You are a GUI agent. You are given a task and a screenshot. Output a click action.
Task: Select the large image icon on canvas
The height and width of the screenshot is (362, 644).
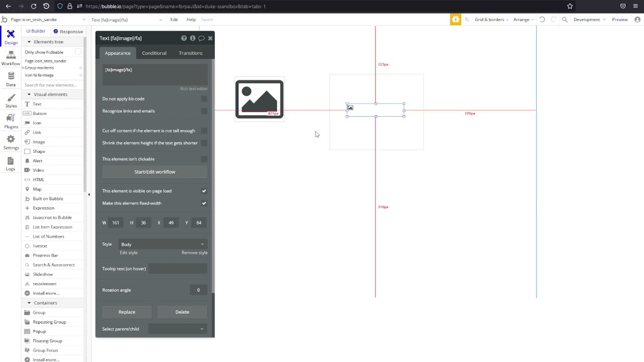pos(260,99)
